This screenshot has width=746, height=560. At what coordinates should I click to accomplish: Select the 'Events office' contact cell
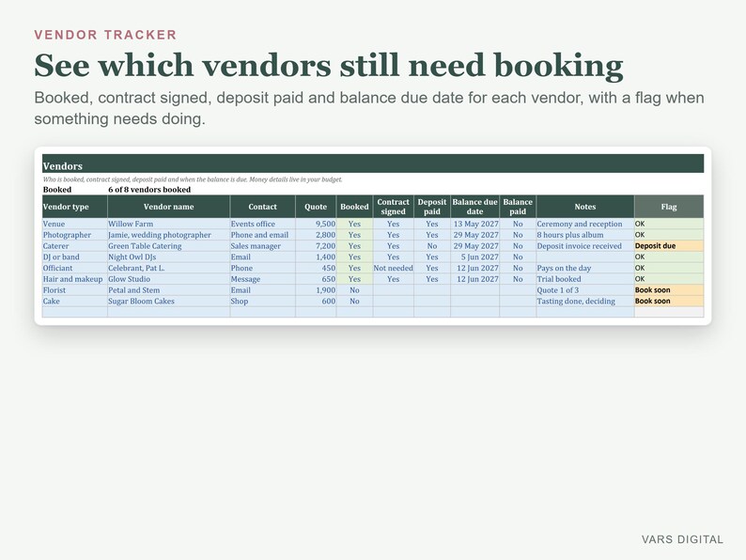coord(263,224)
